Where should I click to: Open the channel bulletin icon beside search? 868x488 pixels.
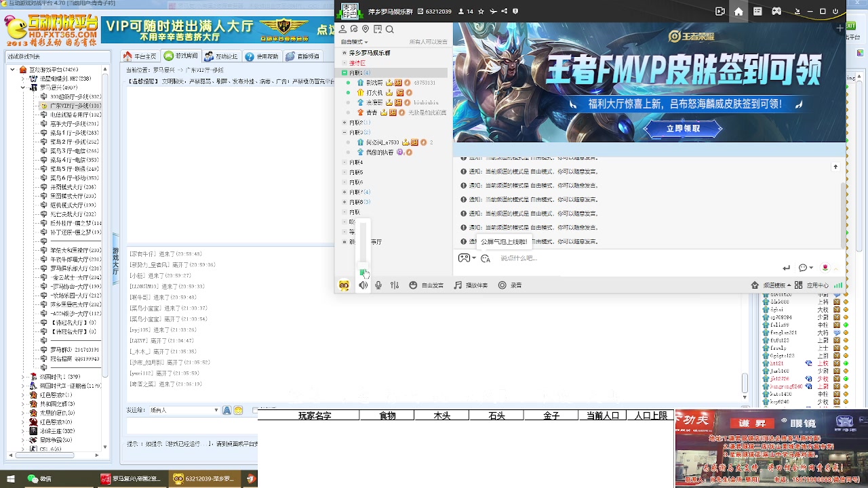[378, 29]
